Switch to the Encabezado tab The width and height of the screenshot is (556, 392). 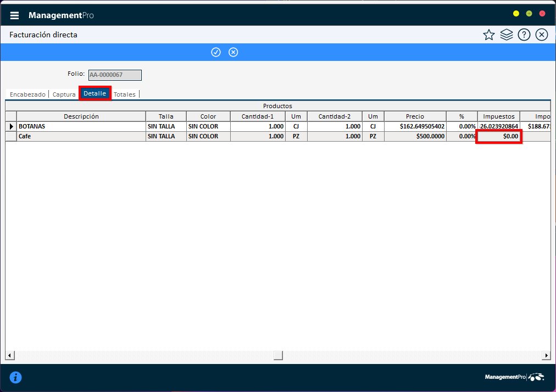click(27, 94)
